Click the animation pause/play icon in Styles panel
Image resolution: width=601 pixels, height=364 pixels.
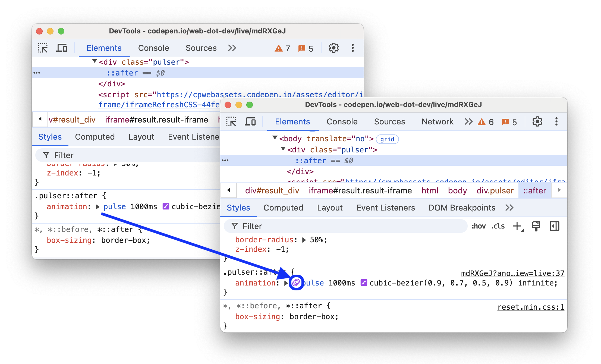pyautogui.click(x=296, y=283)
